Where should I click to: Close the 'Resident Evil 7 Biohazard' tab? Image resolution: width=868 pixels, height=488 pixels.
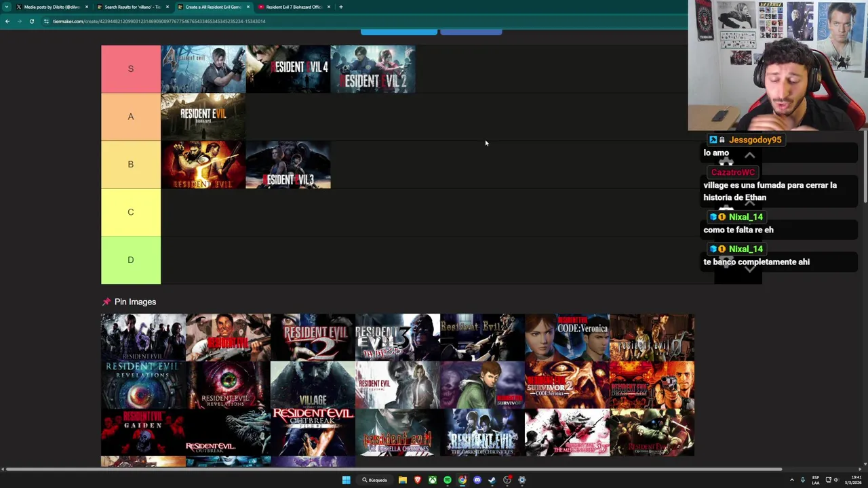[x=329, y=7]
